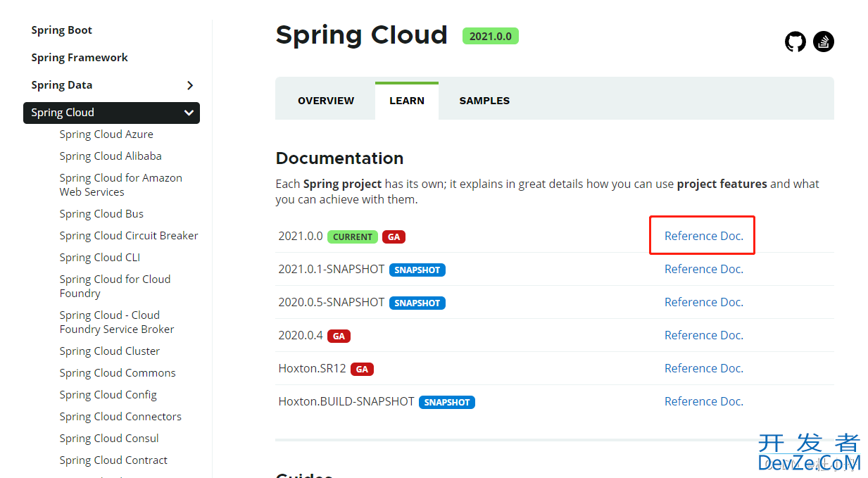Open Reference Doc. for 2020.0.5-SNAPSHOT

(x=704, y=302)
